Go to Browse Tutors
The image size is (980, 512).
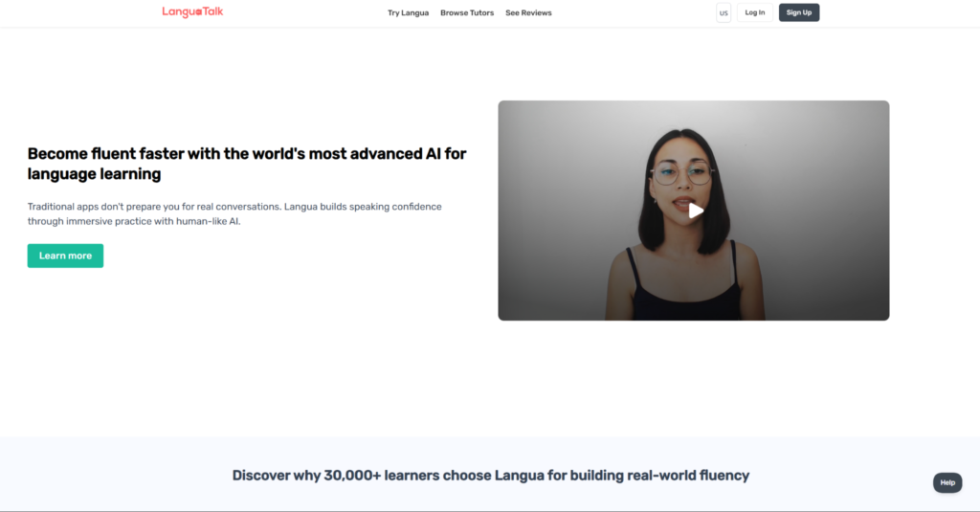pyautogui.click(x=467, y=12)
